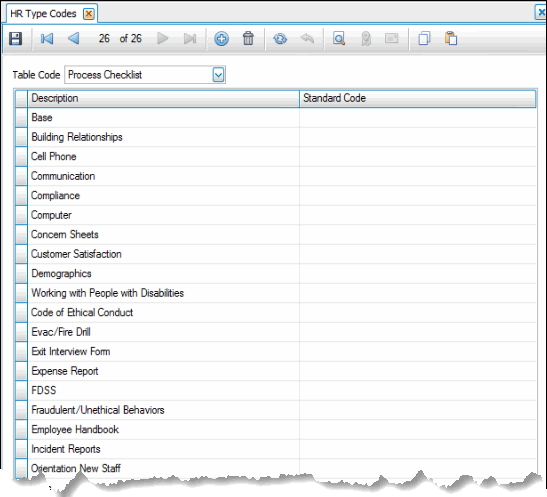Go to the previous record
The height and width of the screenshot is (497, 547).
click(74, 38)
